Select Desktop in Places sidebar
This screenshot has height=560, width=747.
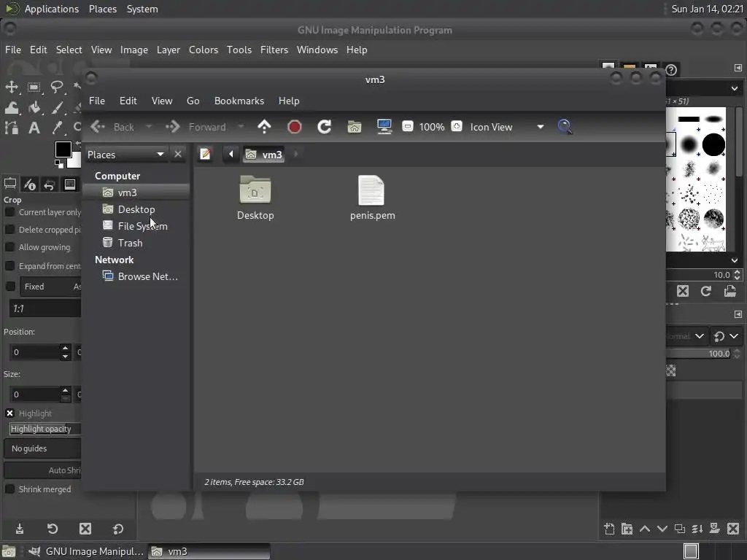(136, 209)
